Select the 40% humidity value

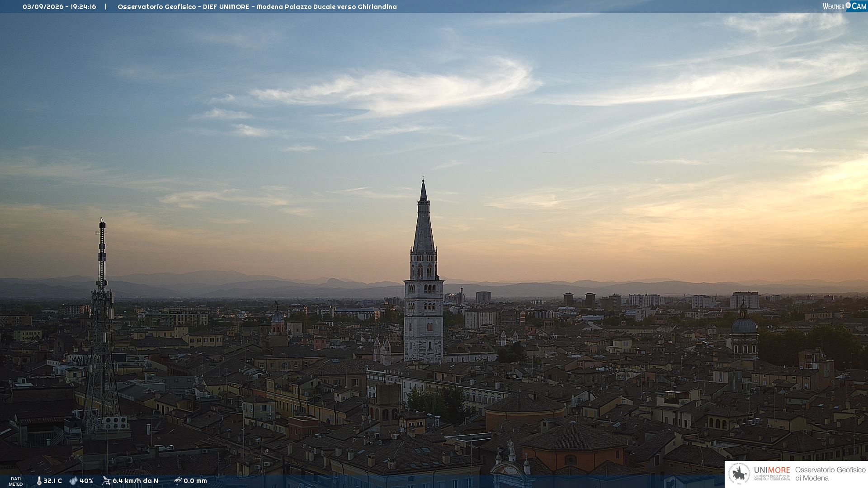pos(86,481)
